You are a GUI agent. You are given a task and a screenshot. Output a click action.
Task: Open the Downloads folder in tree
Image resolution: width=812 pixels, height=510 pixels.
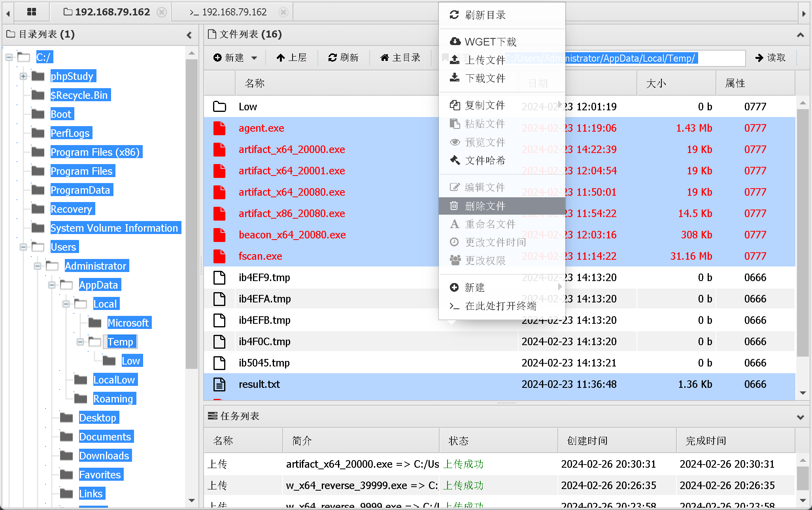tap(104, 456)
